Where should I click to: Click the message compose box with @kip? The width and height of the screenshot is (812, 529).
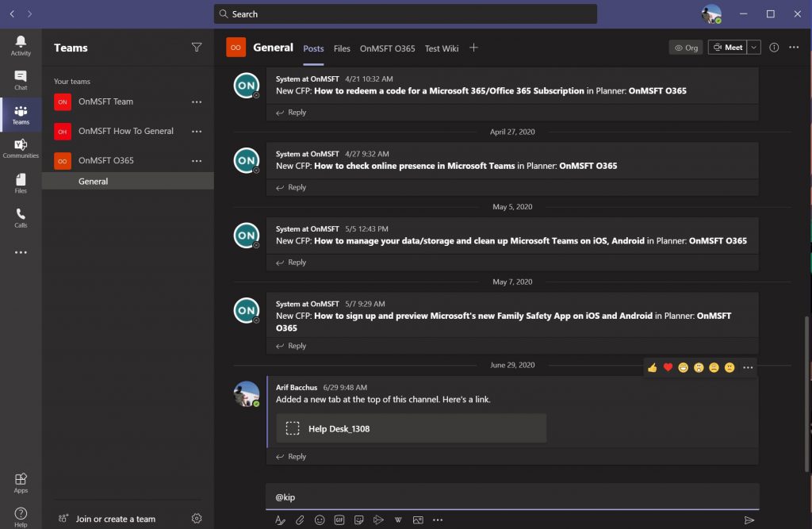tap(512, 496)
